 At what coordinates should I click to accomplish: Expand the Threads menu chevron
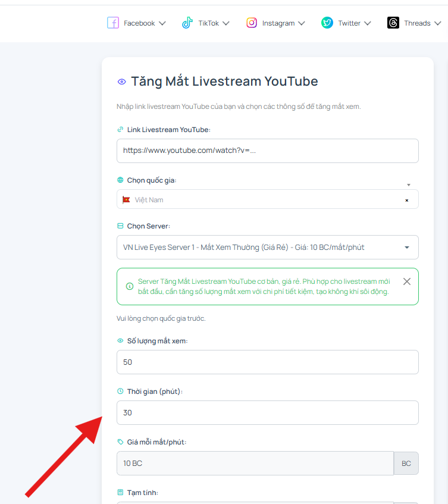(437, 23)
